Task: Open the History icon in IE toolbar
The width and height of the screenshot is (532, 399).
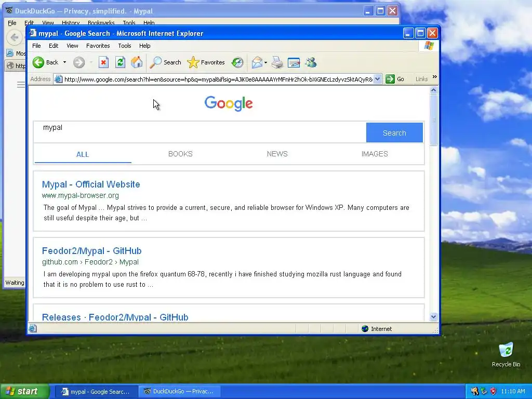Action: [237, 62]
